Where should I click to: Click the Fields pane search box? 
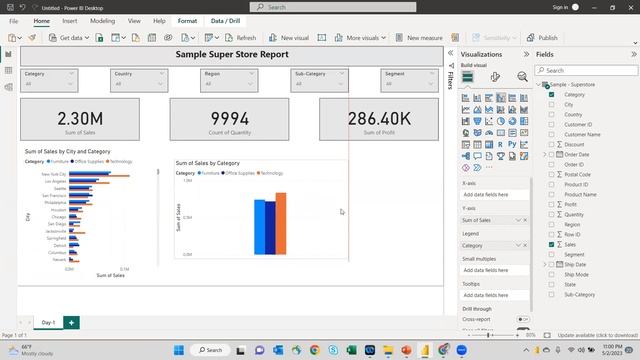point(587,70)
